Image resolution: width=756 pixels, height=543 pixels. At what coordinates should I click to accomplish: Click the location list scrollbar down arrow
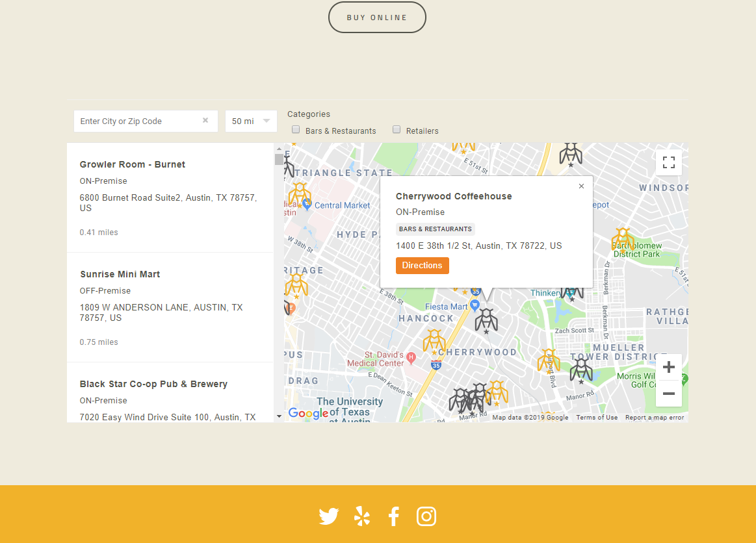[x=279, y=416]
